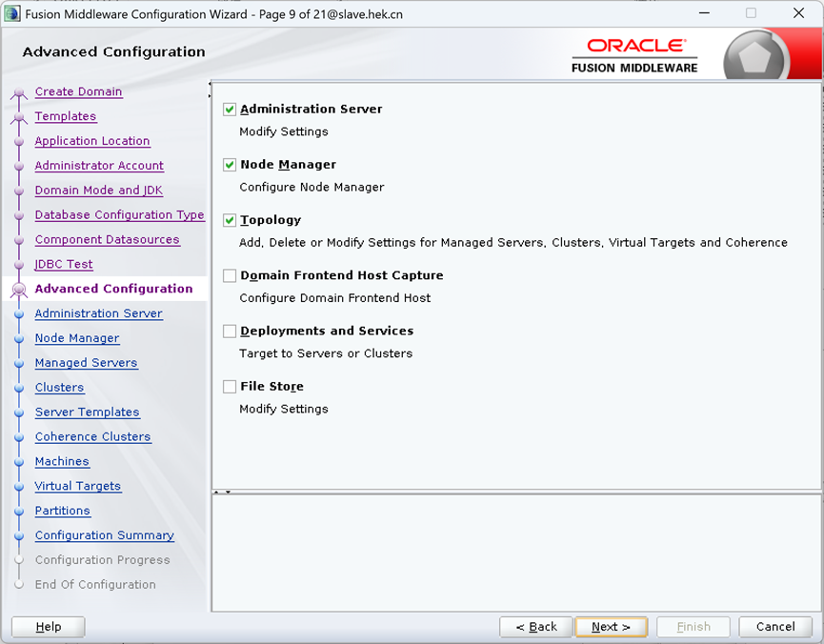Click the Oracle Fusion Middleware logo
Viewport: 824px width, 644px height.
(634, 55)
